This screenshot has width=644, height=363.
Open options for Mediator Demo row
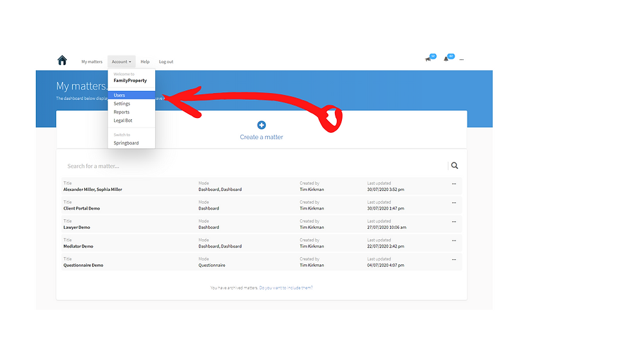[454, 240]
